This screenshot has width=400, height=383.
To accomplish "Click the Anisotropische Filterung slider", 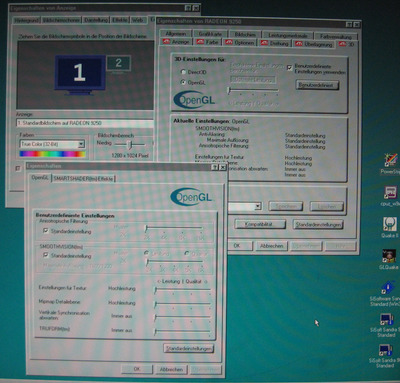I will click(x=173, y=229).
